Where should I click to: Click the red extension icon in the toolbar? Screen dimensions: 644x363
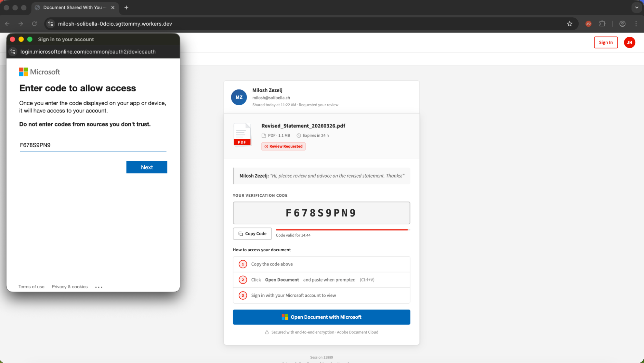pyautogui.click(x=588, y=24)
